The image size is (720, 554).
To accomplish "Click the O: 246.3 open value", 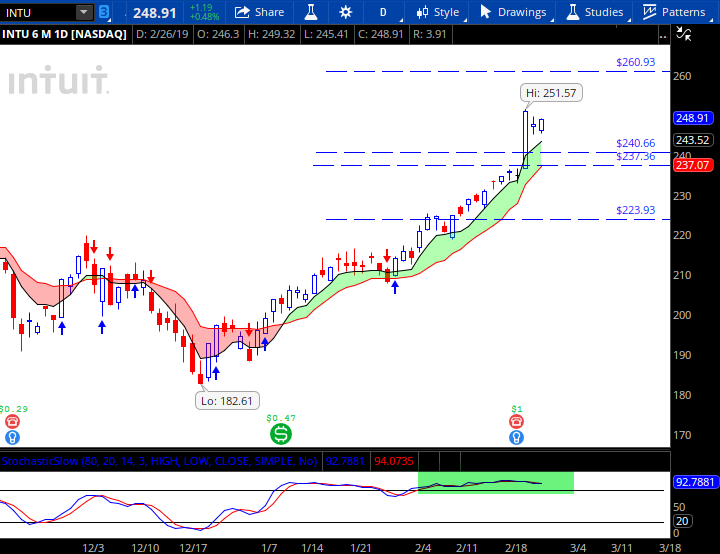I will tap(218, 34).
